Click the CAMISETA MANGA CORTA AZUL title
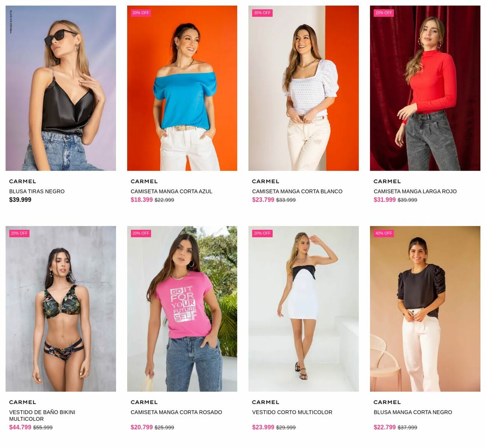Image resolution: width=486 pixels, height=448 pixels. pyautogui.click(x=171, y=191)
